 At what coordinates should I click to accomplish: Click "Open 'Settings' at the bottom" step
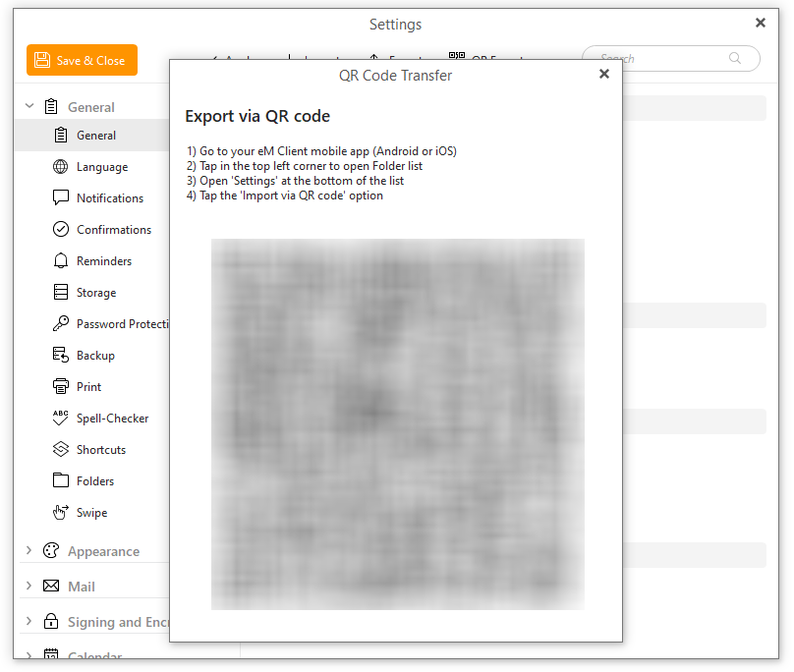[x=295, y=181]
